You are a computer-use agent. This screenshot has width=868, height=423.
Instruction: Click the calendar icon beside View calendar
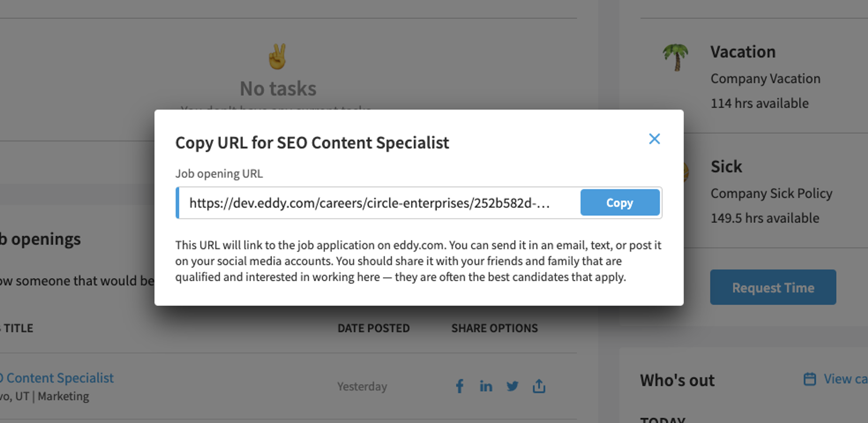810,379
